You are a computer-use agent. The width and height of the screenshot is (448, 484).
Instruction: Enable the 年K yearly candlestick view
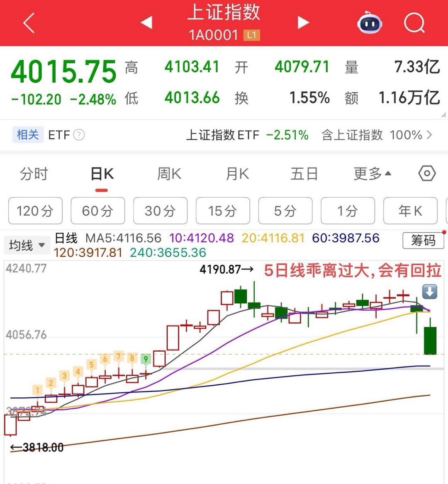[410, 211]
